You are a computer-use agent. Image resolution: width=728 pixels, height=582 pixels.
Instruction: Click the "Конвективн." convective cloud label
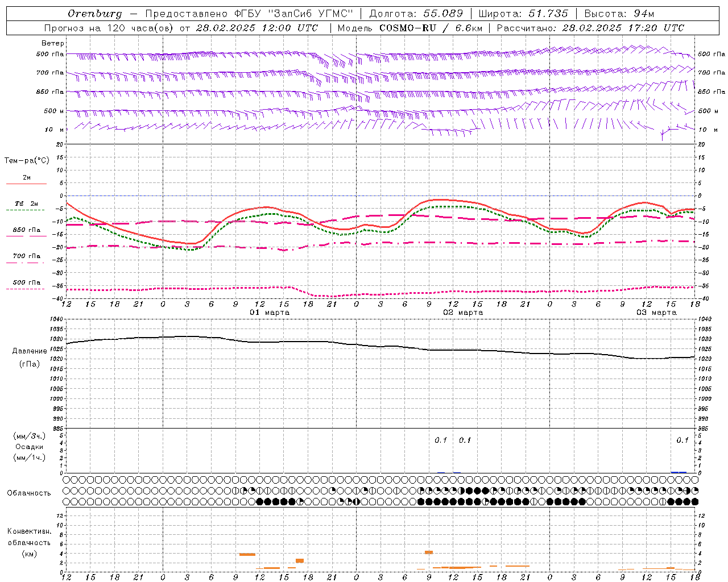pyautogui.click(x=30, y=531)
